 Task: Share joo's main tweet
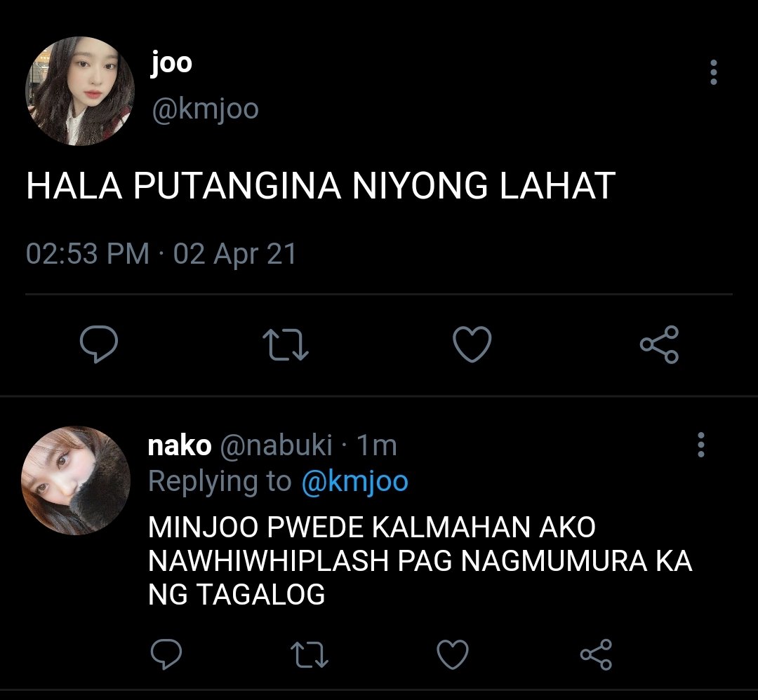click(659, 344)
